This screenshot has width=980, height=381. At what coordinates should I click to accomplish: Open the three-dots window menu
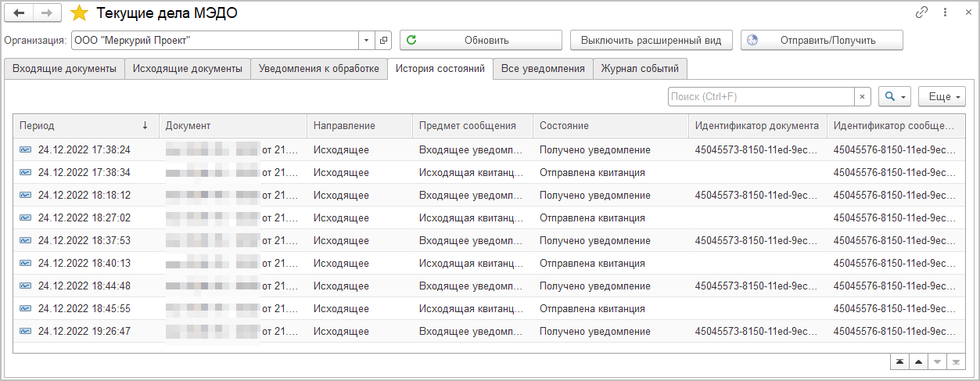[945, 13]
